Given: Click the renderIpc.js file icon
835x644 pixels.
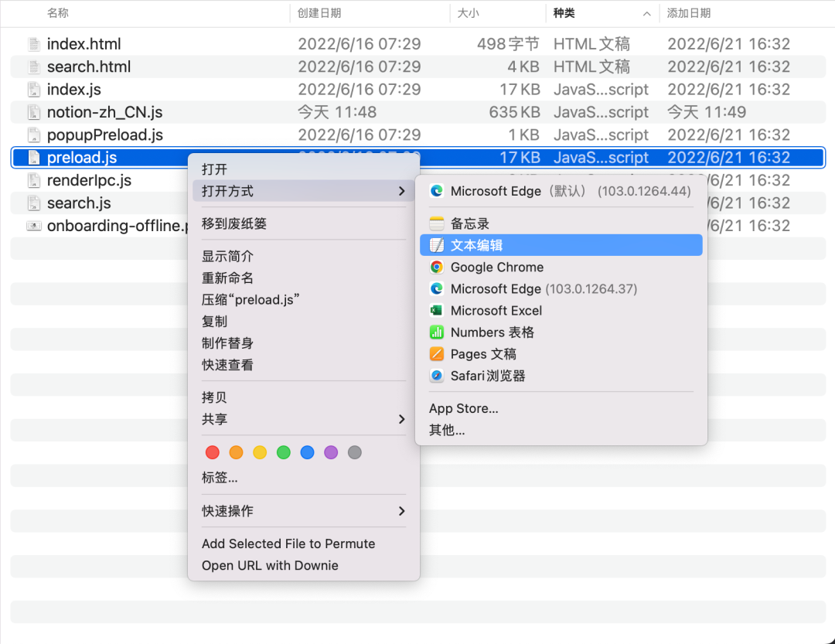Looking at the screenshot, I should 33,180.
